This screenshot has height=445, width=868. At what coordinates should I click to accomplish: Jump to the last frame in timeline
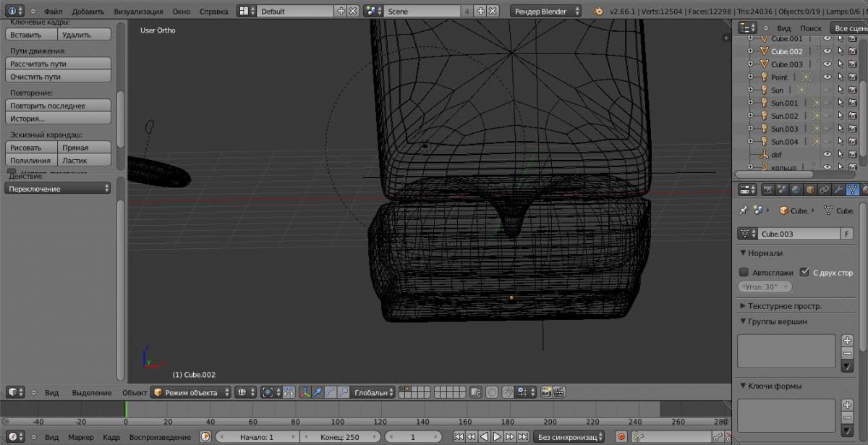(x=523, y=437)
